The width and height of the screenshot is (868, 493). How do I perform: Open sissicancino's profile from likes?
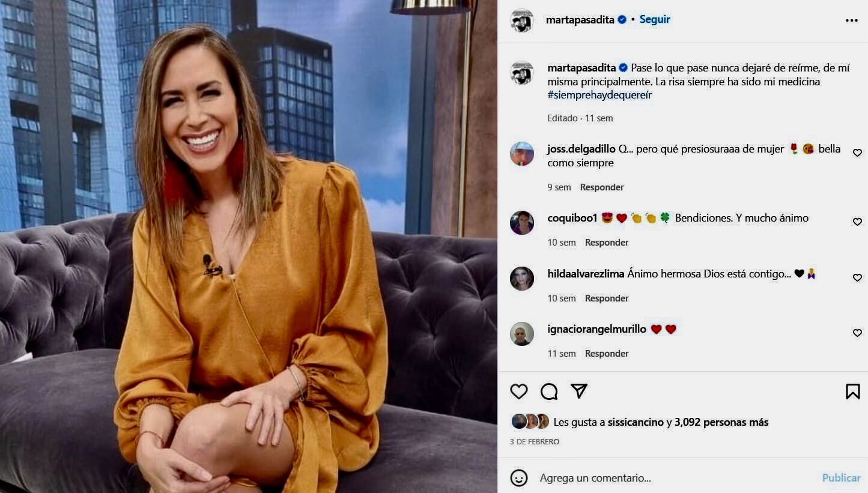point(636,422)
